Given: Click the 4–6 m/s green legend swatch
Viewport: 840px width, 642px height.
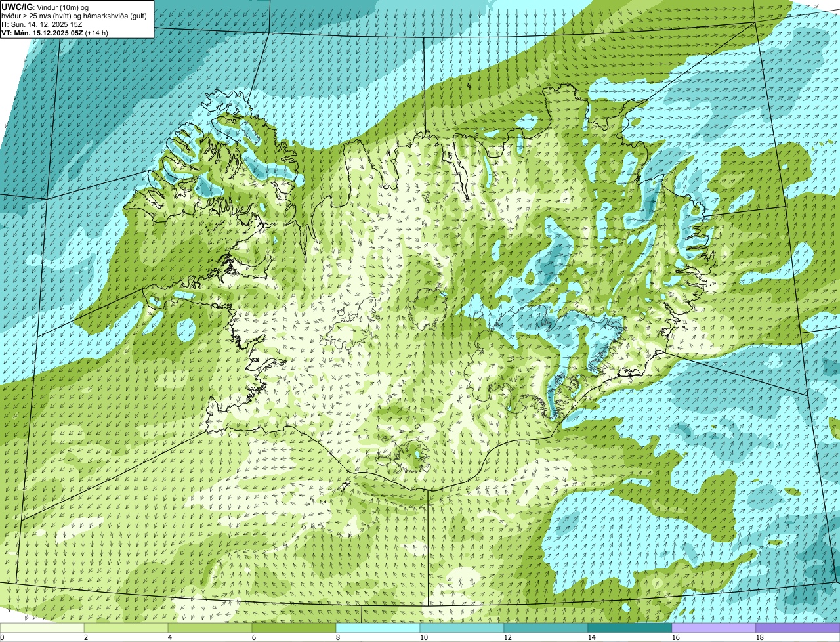Looking at the screenshot, I should [x=210, y=628].
